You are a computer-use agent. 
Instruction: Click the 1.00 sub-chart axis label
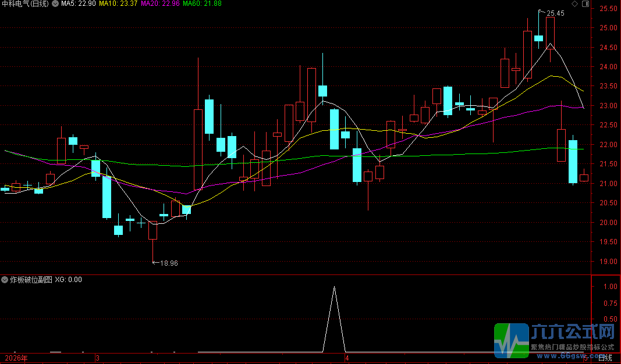(x=611, y=287)
